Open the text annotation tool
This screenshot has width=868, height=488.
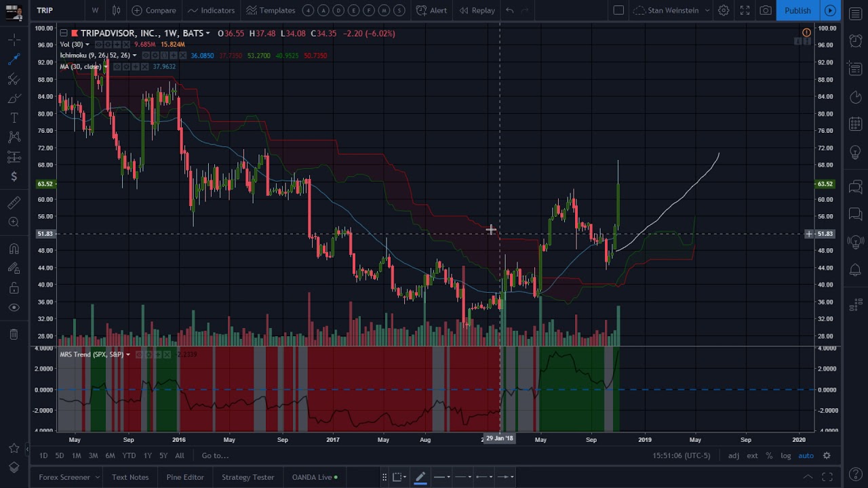[x=14, y=118]
